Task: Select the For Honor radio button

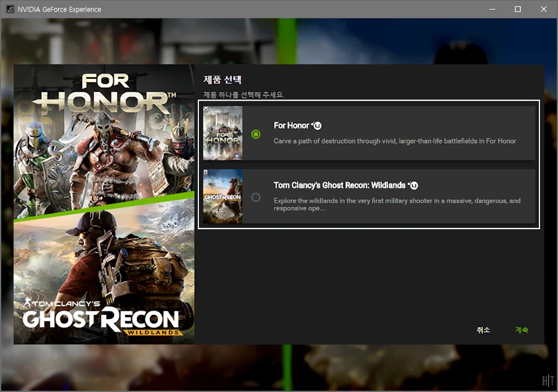Action: pyautogui.click(x=256, y=134)
